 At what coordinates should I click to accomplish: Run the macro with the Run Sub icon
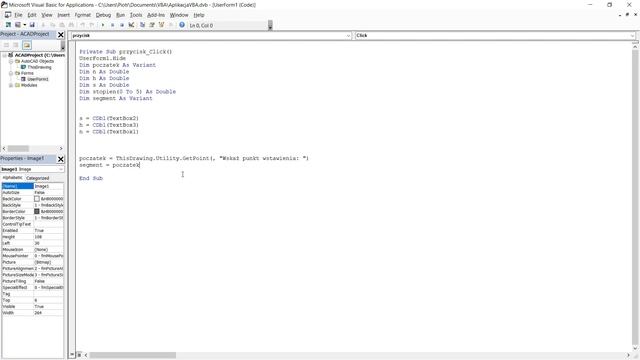pos(103,25)
